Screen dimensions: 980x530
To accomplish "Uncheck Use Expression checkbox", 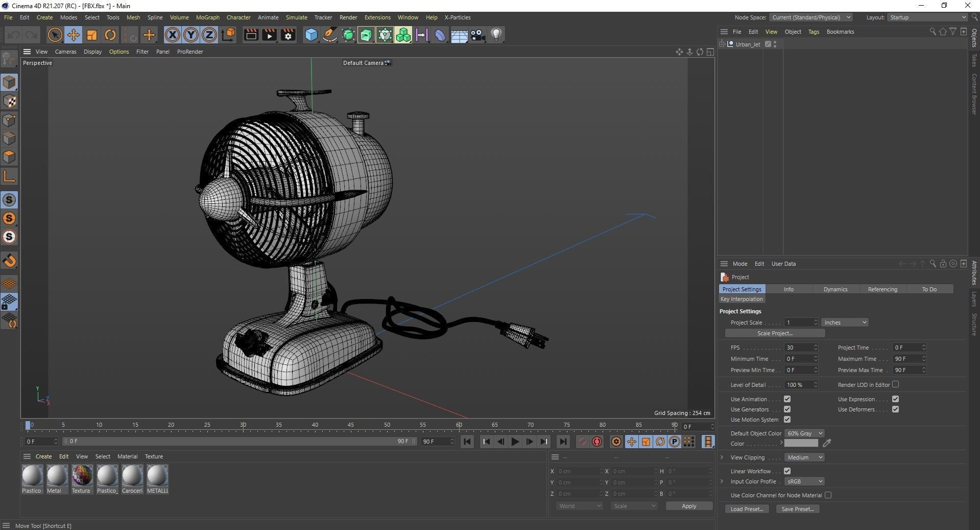I will [x=895, y=399].
